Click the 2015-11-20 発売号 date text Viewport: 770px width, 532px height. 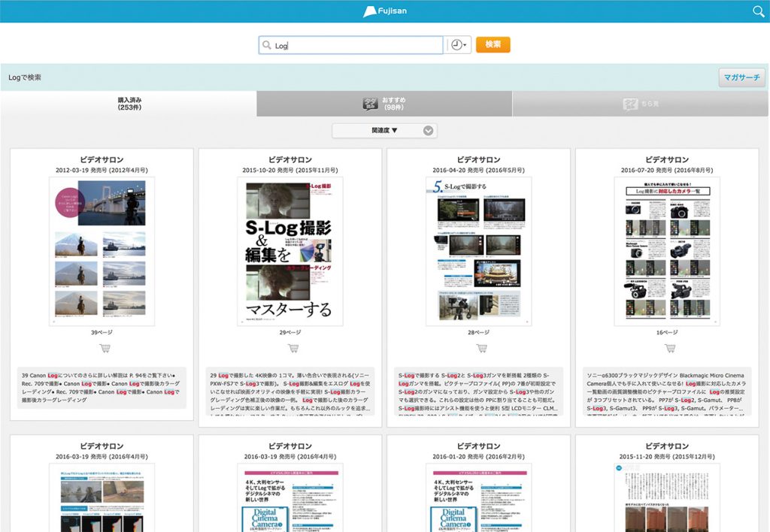coord(667,456)
